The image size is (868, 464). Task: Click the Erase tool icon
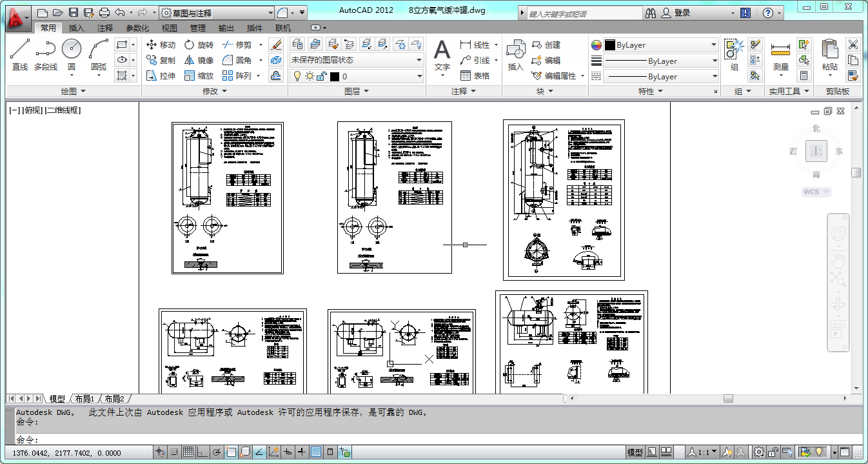(x=276, y=45)
